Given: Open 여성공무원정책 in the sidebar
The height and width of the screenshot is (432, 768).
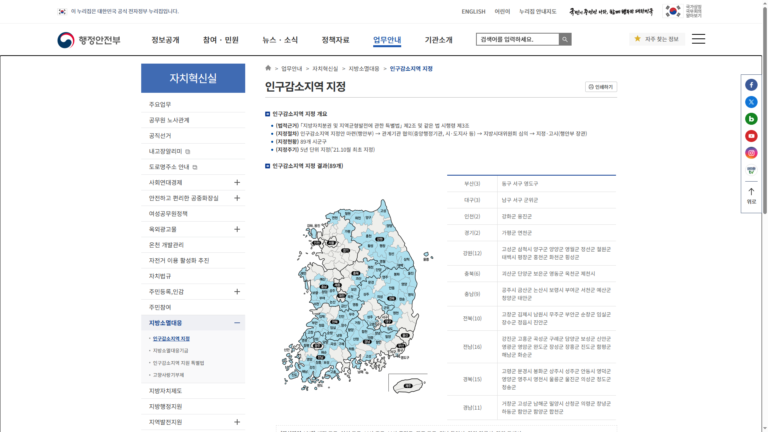Looking at the screenshot, I should click(193, 214).
